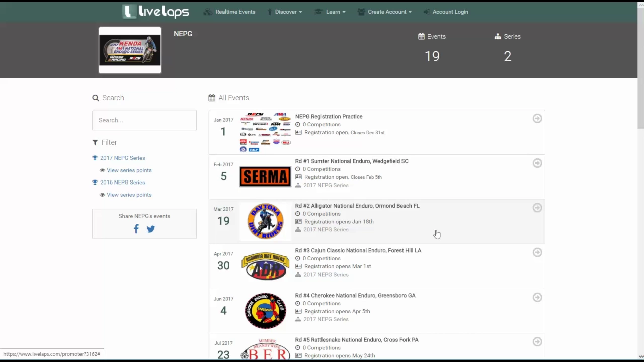
Task: Open arrow for NEPG Registration Practice
Action: pos(537,118)
